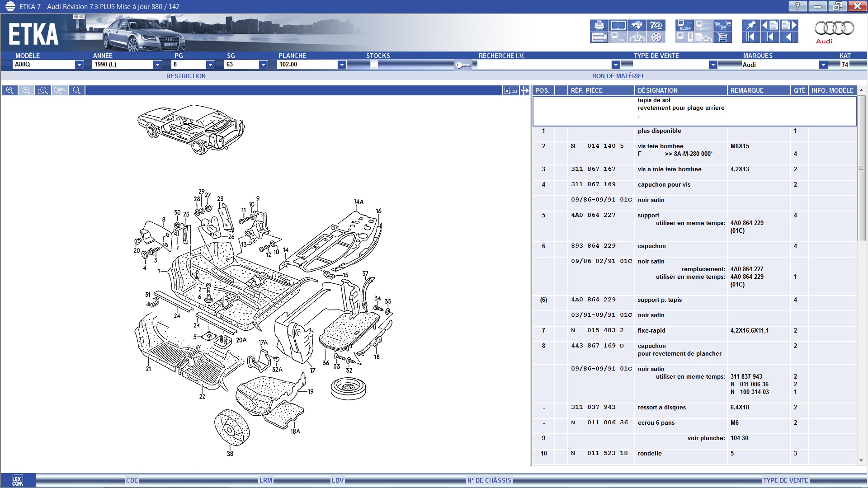The width and height of the screenshot is (868, 488).
Task: Click the key icon next to STOCKS
Action: point(463,66)
